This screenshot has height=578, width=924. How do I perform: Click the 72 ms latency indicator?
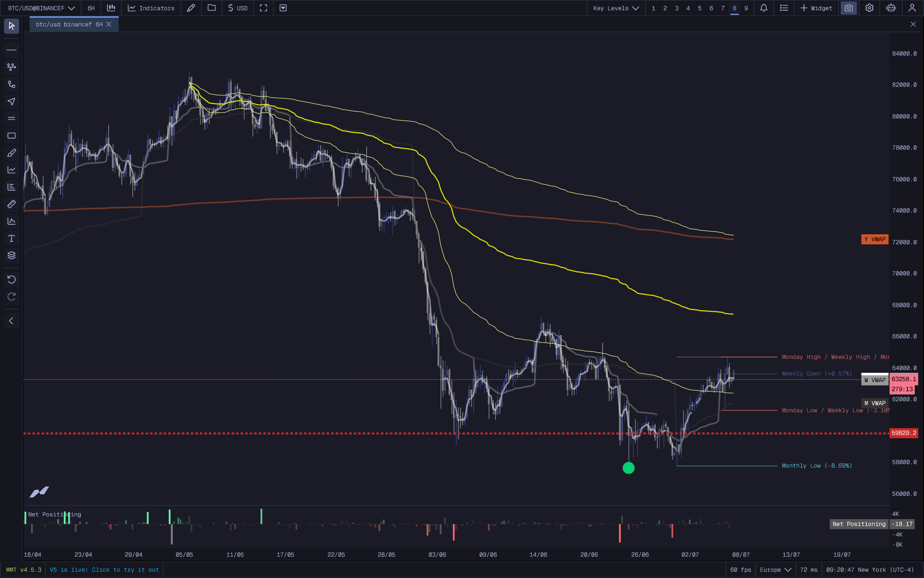coord(809,570)
